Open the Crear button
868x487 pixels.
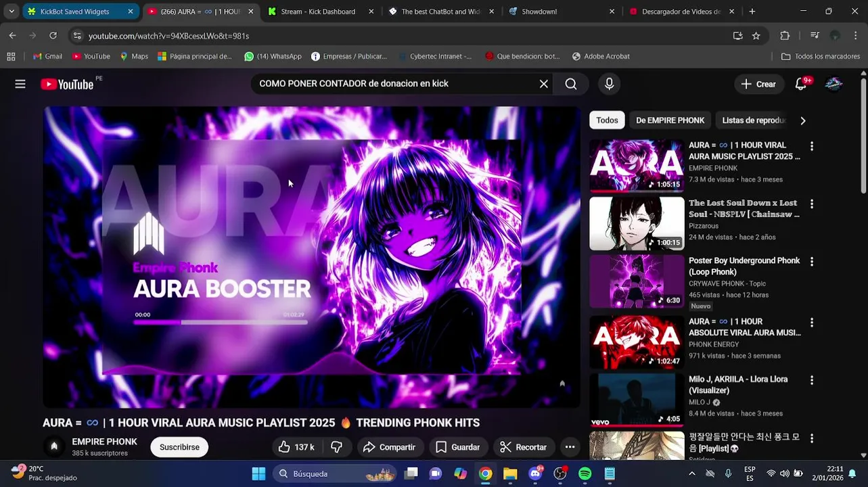click(758, 84)
